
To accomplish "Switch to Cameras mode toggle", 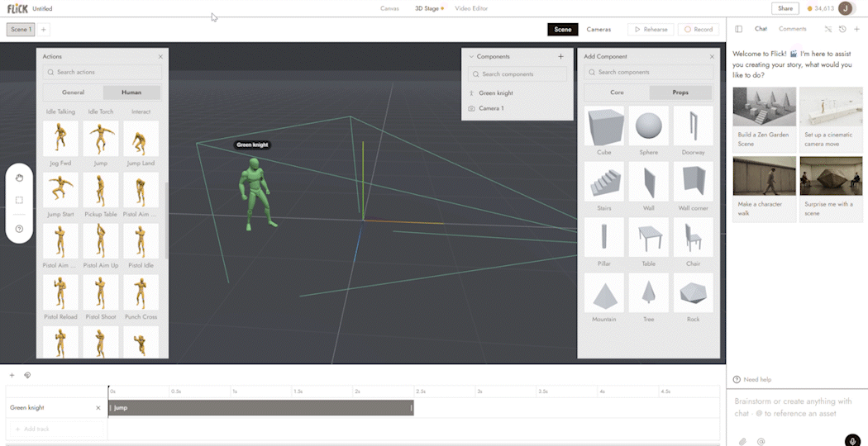I will 599,30.
